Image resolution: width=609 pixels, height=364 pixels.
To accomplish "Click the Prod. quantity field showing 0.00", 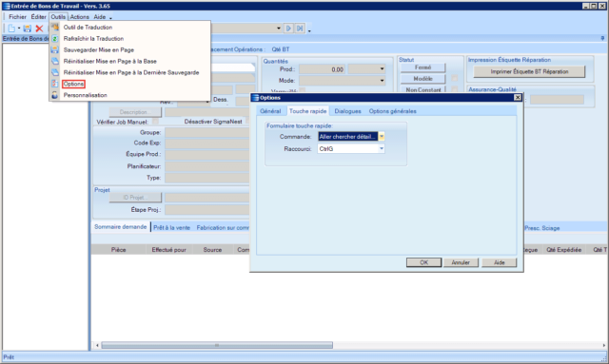I will (322, 69).
